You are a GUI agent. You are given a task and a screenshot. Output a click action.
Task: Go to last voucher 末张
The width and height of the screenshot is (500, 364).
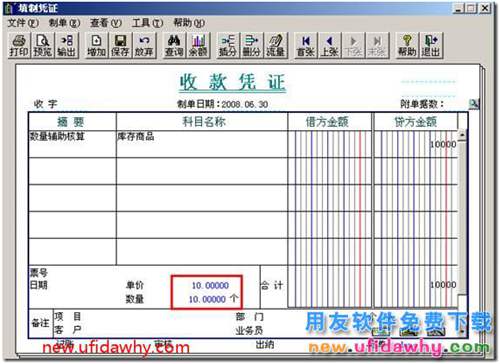pos(377,45)
